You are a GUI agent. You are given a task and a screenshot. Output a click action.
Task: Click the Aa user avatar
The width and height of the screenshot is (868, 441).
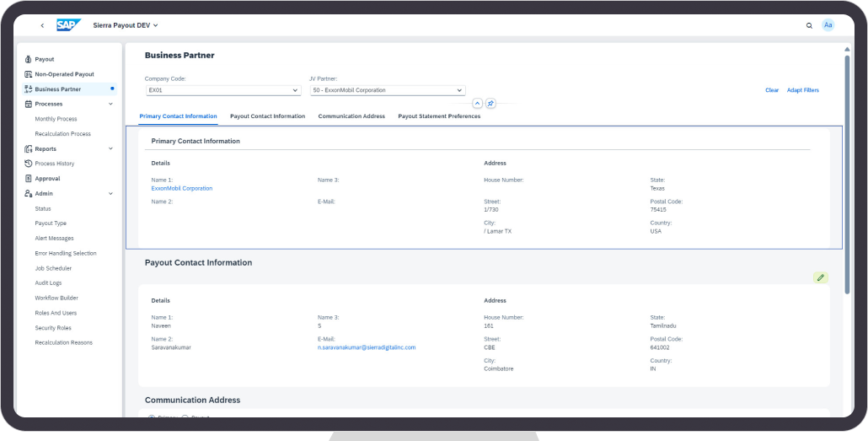coord(828,25)
